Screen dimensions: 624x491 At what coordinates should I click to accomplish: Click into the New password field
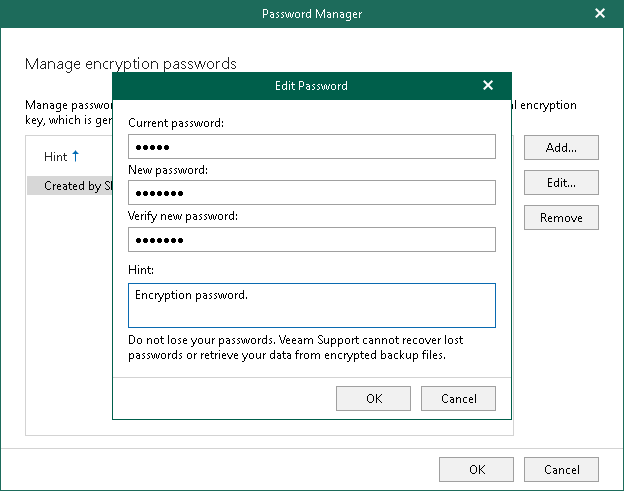[312, 193]
